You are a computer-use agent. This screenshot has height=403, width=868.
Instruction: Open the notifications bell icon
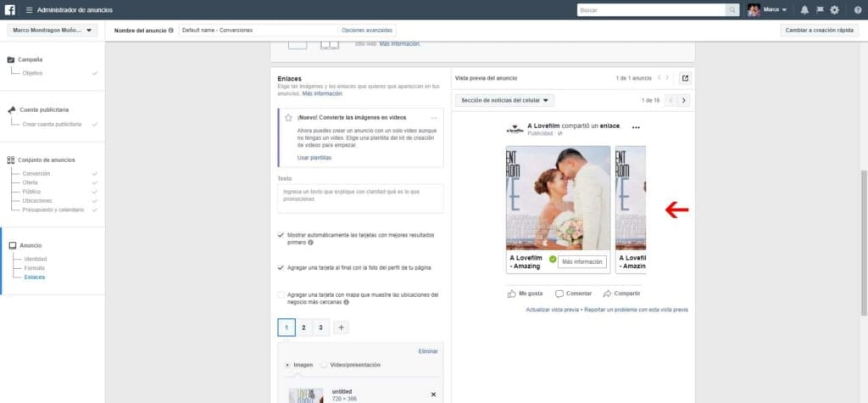click(804, 10)
